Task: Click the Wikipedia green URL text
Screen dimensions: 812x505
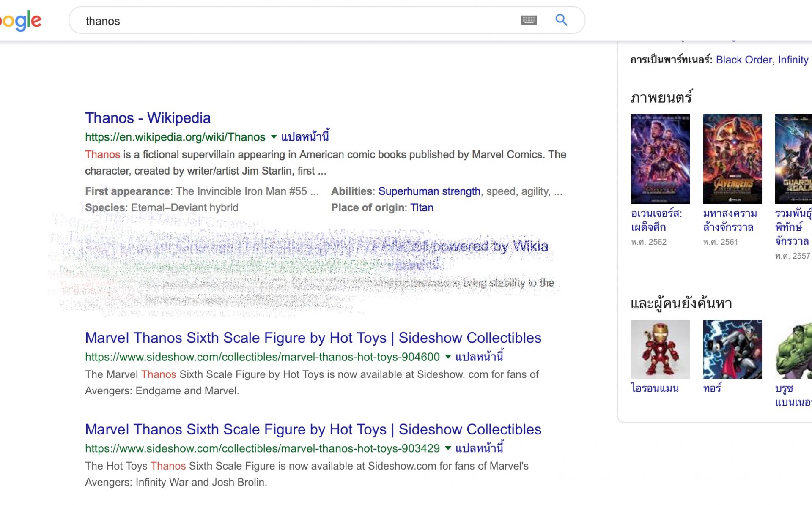Action: click(175, 137)
